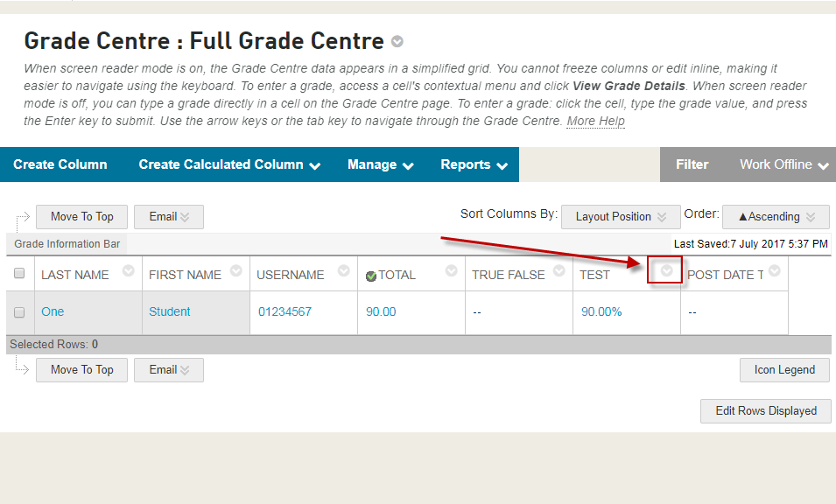Open the Reports menu
The width and height of the screenshot is (836, 504).
coord(474,164)
